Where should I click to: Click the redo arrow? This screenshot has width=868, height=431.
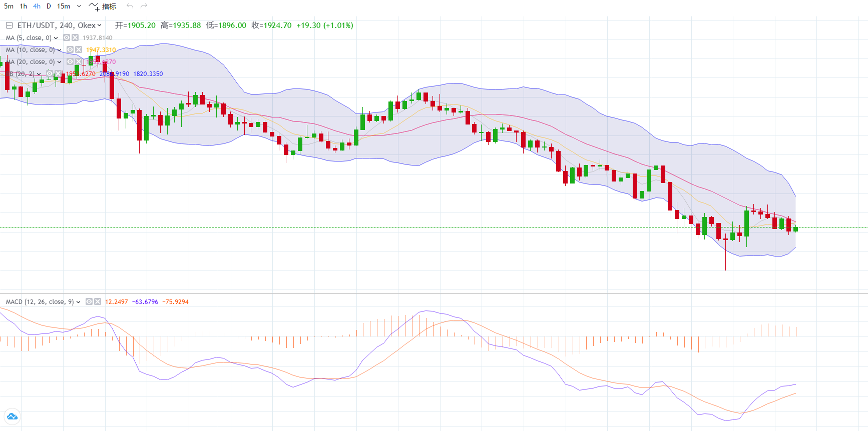point(144,6)
